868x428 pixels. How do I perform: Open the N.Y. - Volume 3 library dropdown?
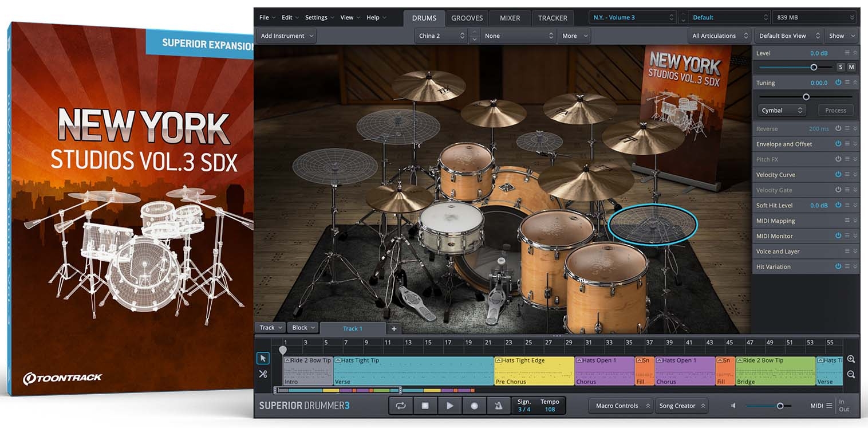pos(633,17)
